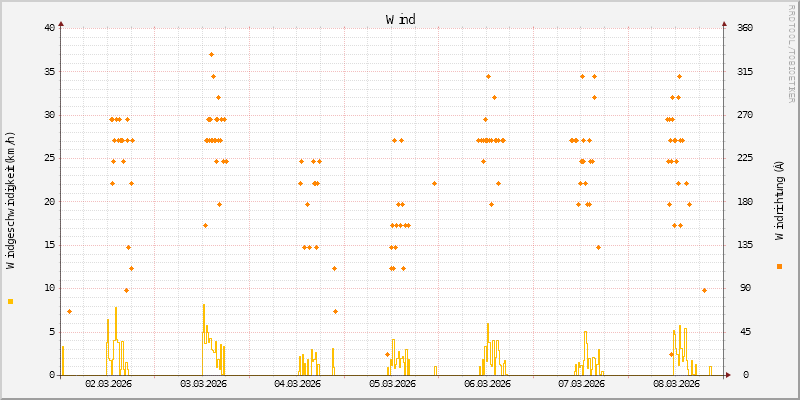Screen dimensions: 800x400
Task: Select the 03.03.2026 date label
Action: tap(203, 383)
